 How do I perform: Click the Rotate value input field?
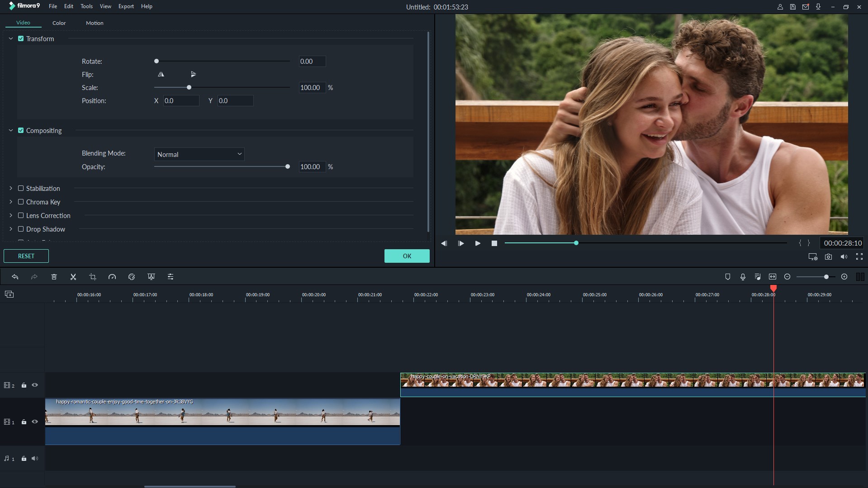point(312,62)
